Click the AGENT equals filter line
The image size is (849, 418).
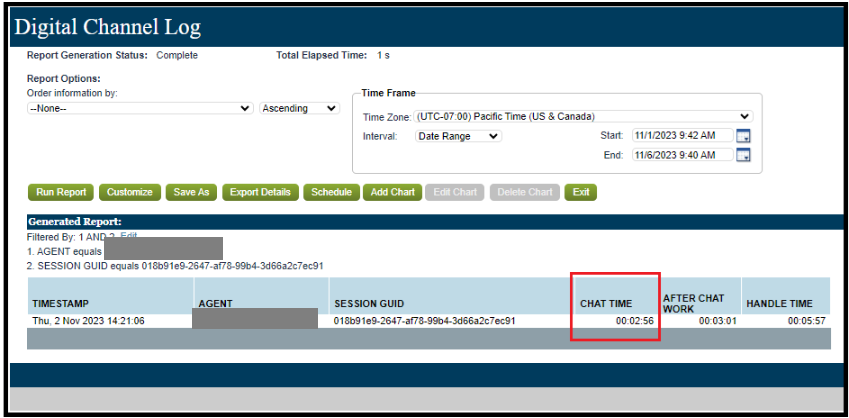coord(64,252)
